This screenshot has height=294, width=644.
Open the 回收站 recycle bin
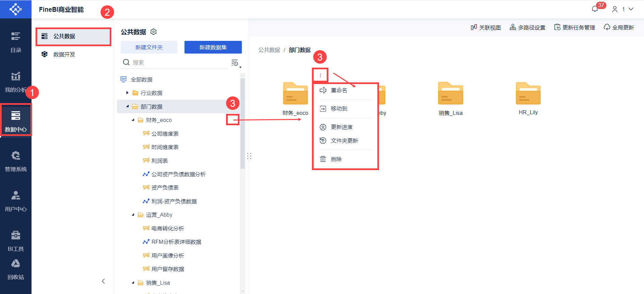pyautogui.click(x=16, y=269)
